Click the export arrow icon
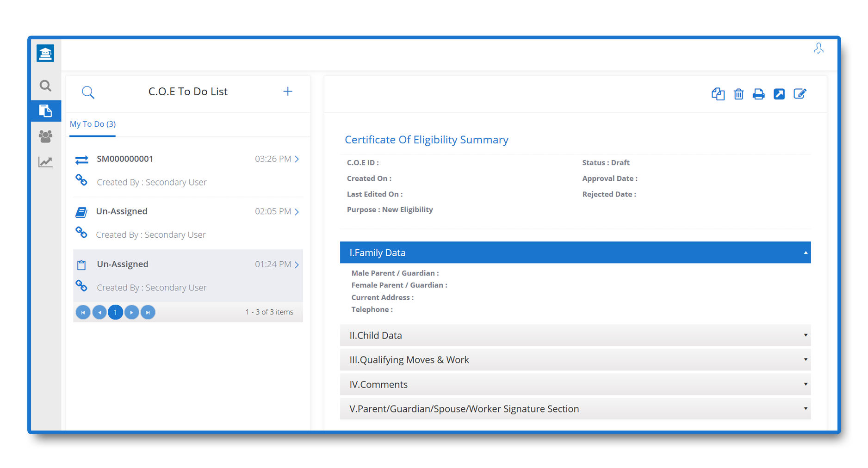868x468 pixels. [779, 94]
